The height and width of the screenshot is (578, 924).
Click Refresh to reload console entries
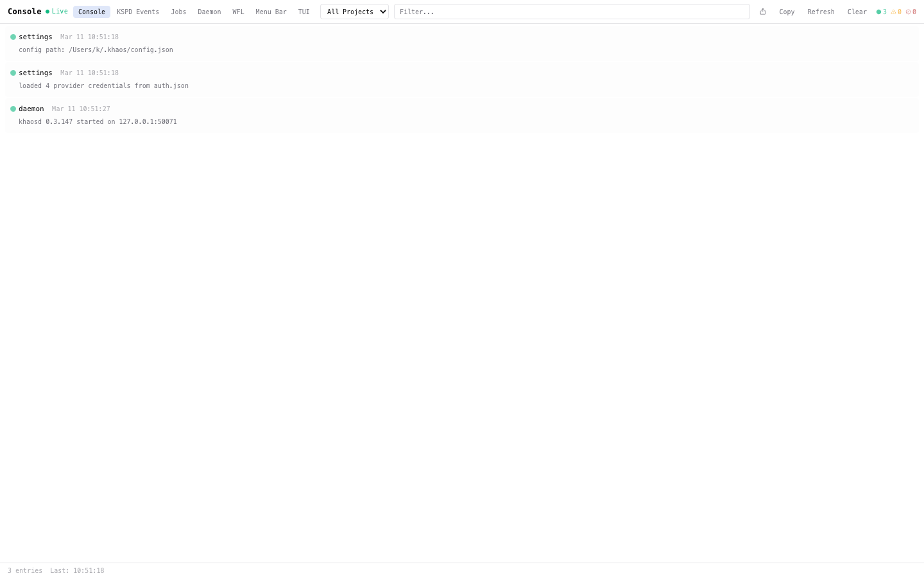point(821,12)
